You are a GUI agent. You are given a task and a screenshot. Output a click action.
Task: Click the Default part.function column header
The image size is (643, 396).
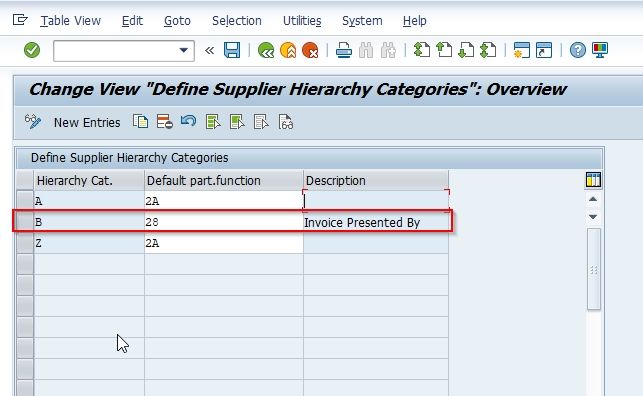[x=224, y=180]
